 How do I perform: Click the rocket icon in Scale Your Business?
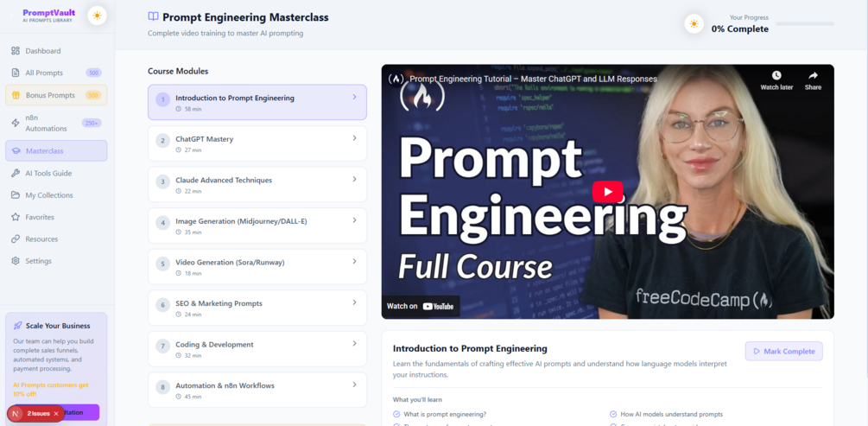tap(18, 326)
